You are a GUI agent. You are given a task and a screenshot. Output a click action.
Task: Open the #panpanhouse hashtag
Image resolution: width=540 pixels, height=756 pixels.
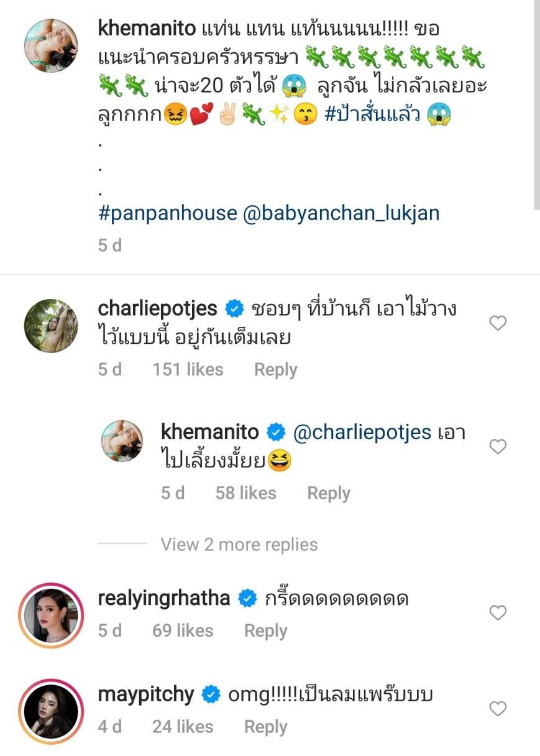click(168, 213)
